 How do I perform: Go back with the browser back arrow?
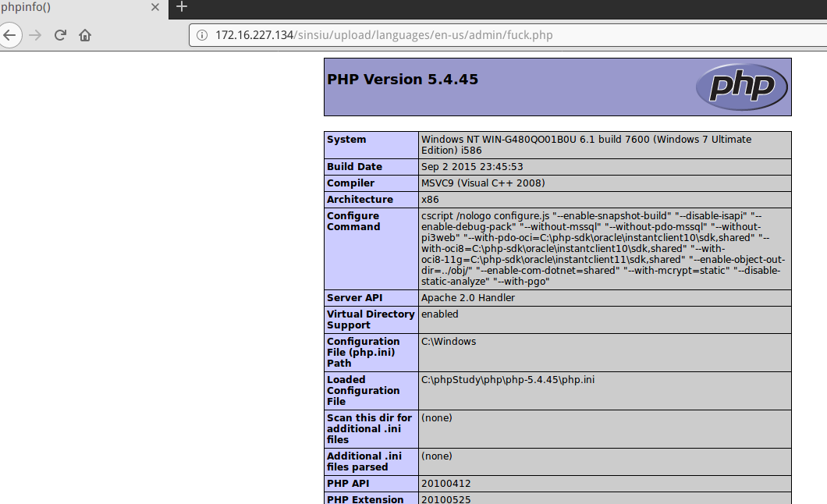(9, 35)
